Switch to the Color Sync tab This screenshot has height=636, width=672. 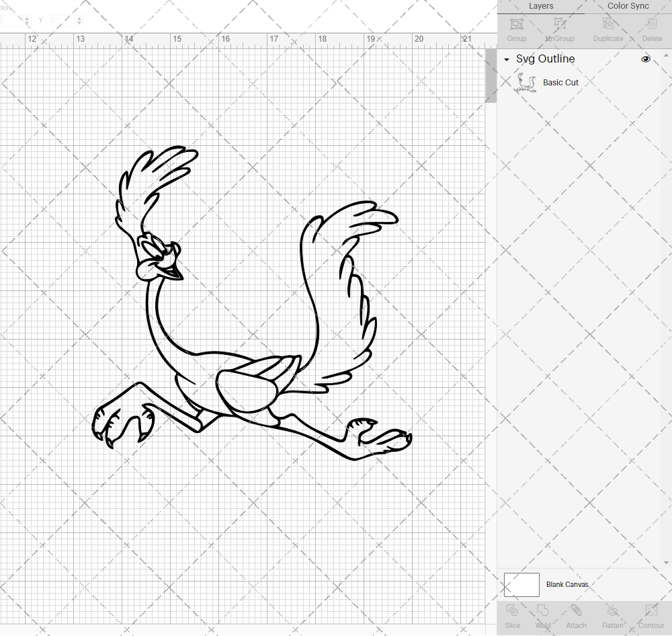pyautogui.click(x=628, y=6)
